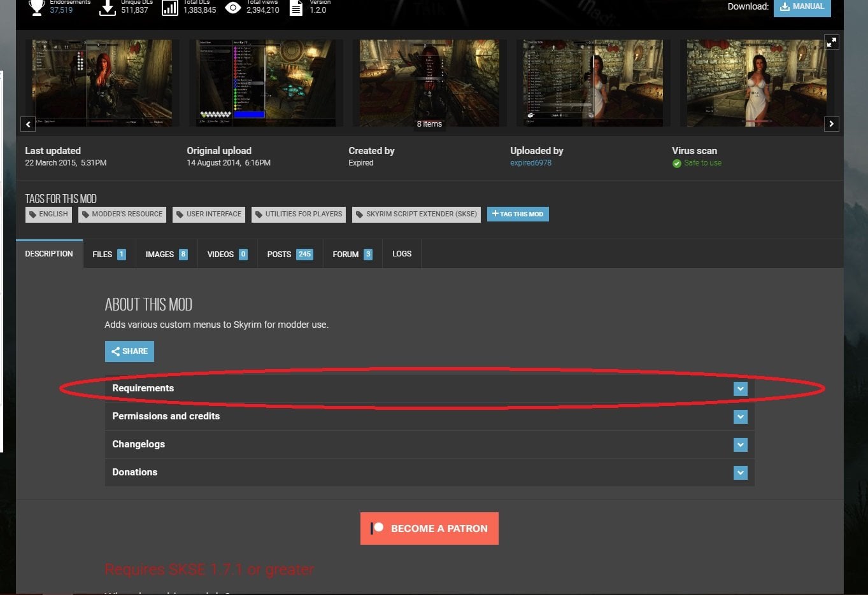Switch to the Description tab
868x595 pixels.
(49, 254)
